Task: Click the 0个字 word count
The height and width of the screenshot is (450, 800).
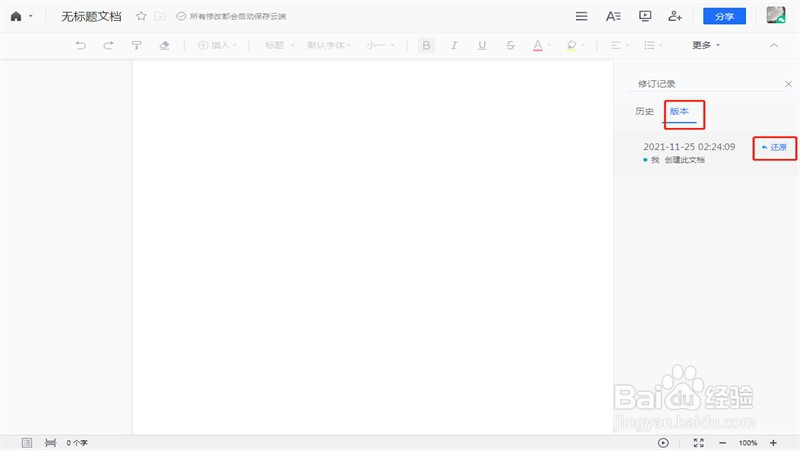Action: [x=77, y=443]
